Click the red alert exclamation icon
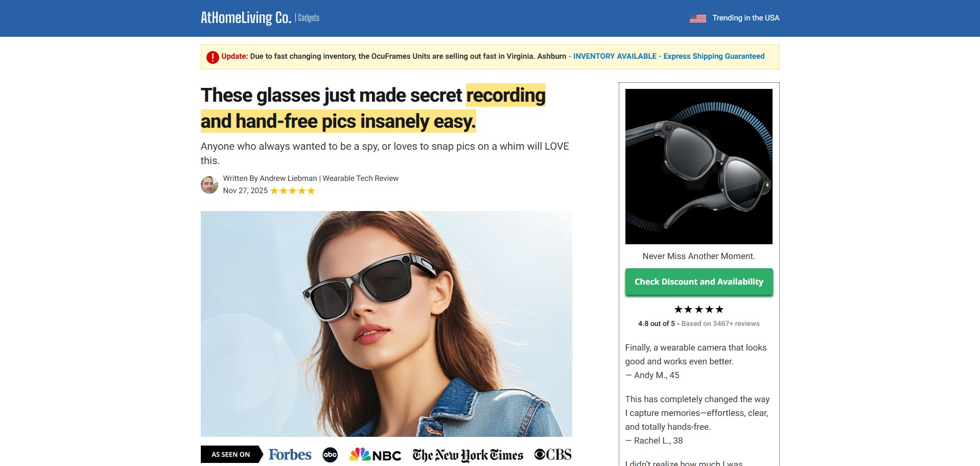The width and height of the screenshot is (980, 466). (213, 57)
